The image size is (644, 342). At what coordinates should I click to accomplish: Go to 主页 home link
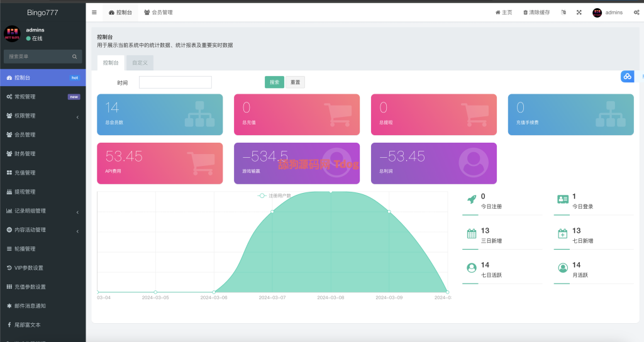tap(504, 13)
